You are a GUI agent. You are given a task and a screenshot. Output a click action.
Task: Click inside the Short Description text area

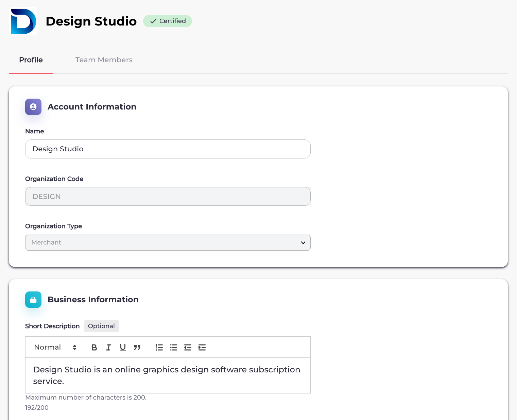click(168, 375)
